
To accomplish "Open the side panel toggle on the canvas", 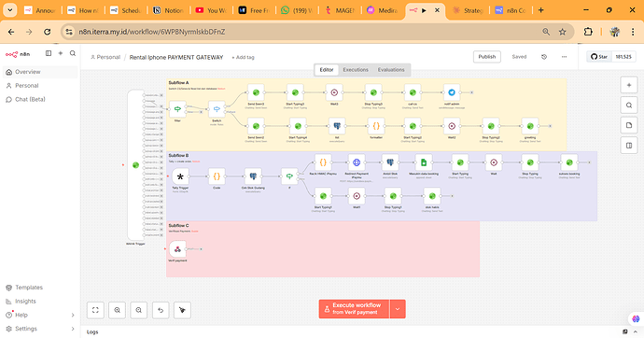I will coord(629,146).
